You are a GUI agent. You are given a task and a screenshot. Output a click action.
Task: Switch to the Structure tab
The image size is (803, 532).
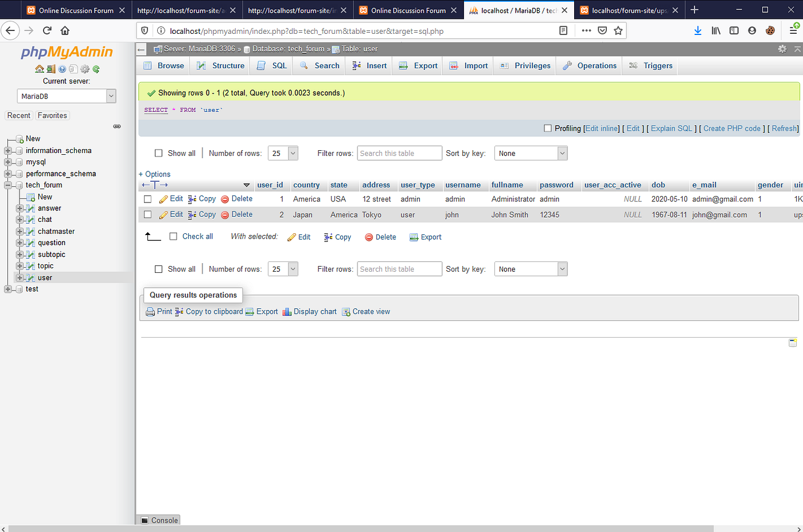pos(220,65)
